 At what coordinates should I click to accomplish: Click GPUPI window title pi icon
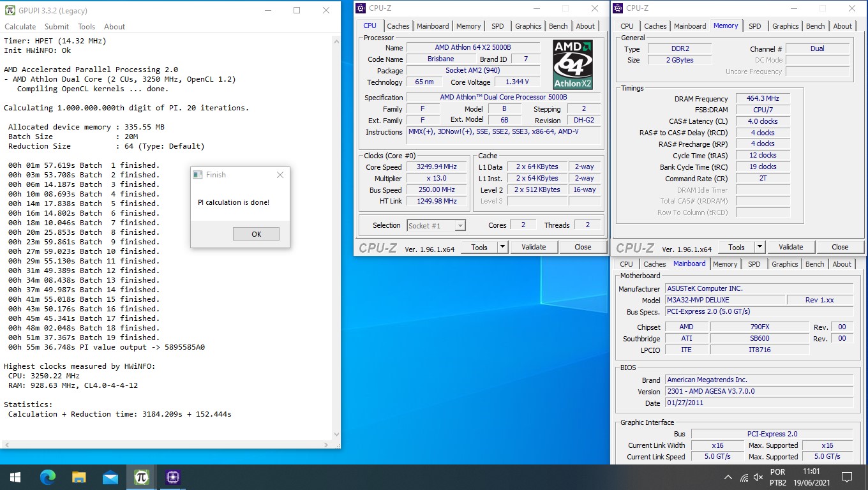[x=11, y=10]
